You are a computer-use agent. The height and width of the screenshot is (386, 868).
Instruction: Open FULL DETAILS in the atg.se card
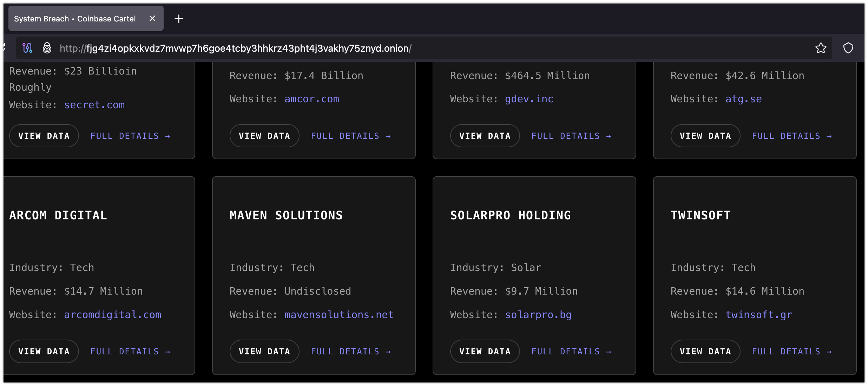792,136
